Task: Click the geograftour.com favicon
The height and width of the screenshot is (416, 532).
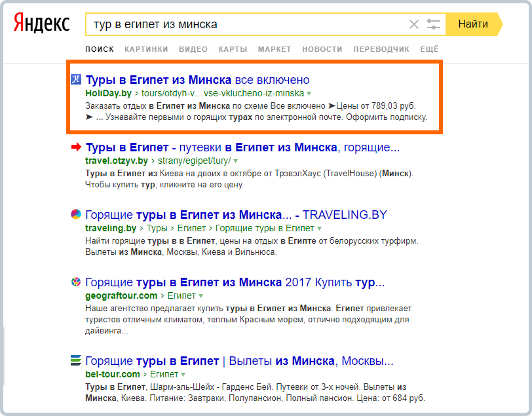Action: tap(76, 282)
